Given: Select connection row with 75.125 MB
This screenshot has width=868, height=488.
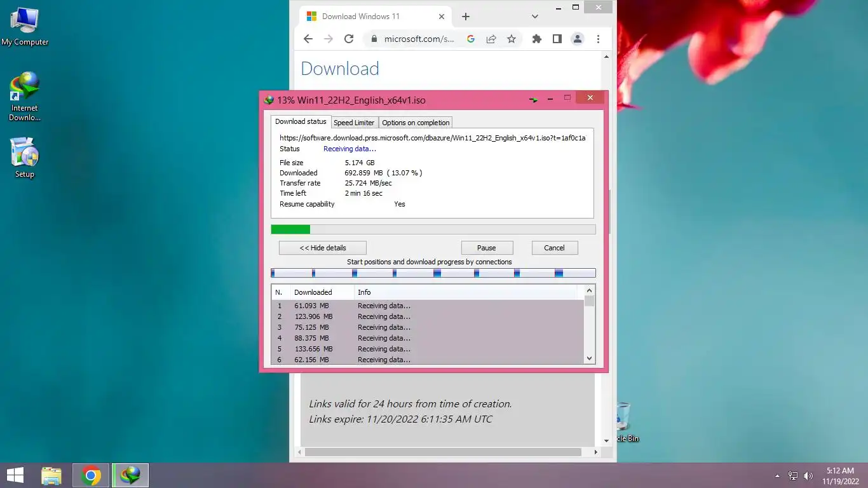Looking at the screenshot, I should 428,327.
